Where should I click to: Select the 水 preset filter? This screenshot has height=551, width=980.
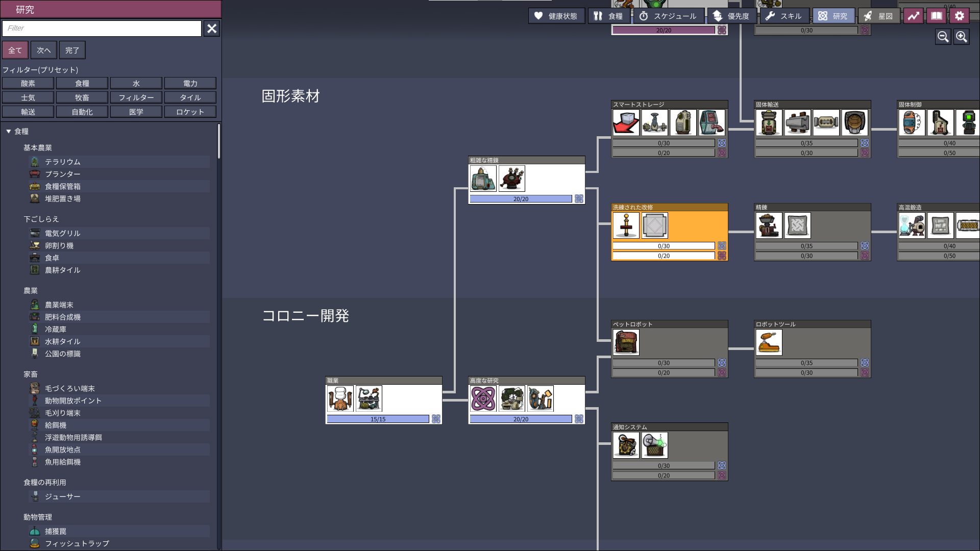coord(136,83)
